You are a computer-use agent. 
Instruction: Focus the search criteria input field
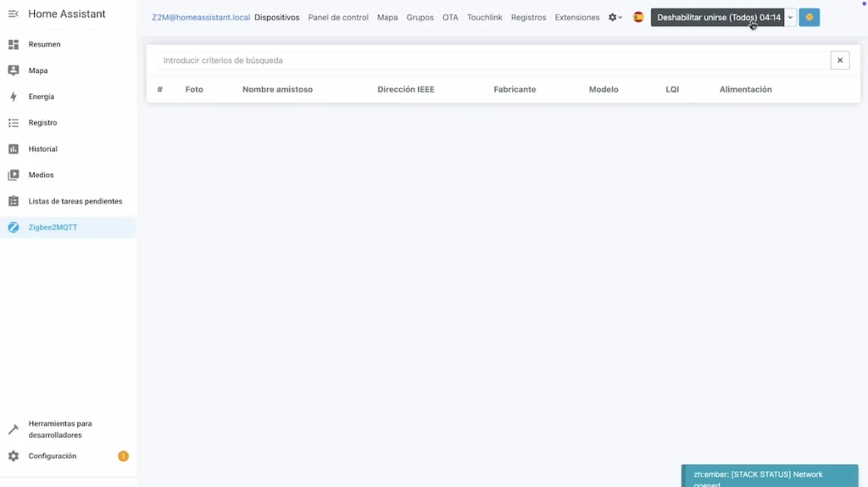coord(492,60)
